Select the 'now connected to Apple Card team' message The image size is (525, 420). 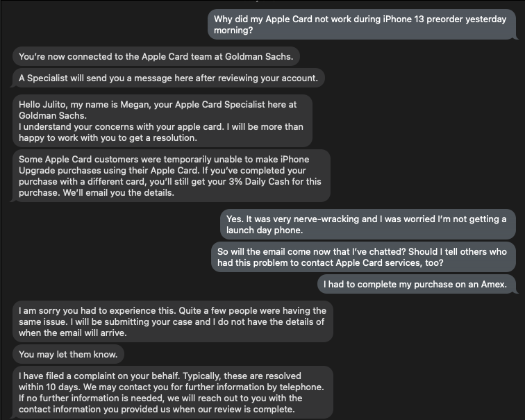coord(156,56)
